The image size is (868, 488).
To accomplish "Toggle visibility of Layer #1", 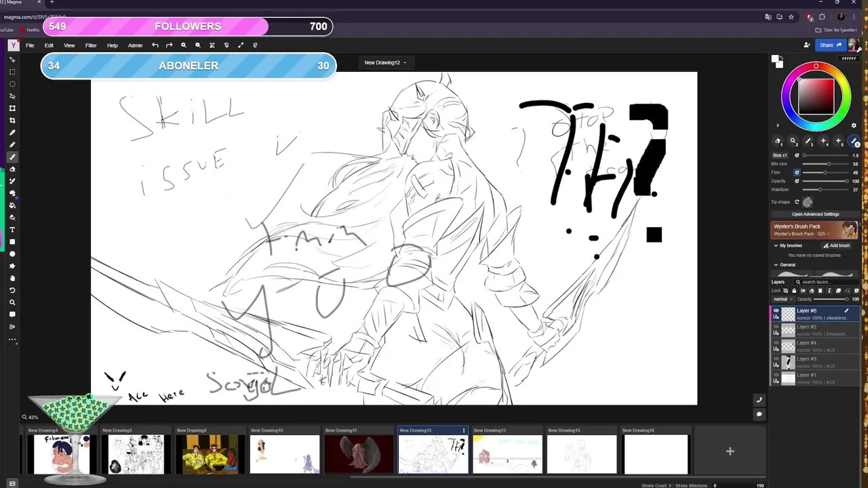I will (x=776, y=375).
